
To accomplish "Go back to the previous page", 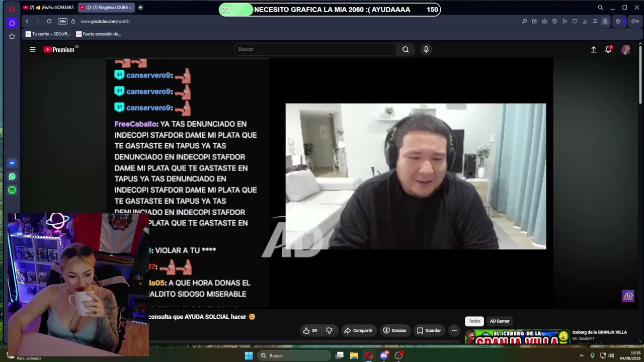I will click(x=27, y=21).
